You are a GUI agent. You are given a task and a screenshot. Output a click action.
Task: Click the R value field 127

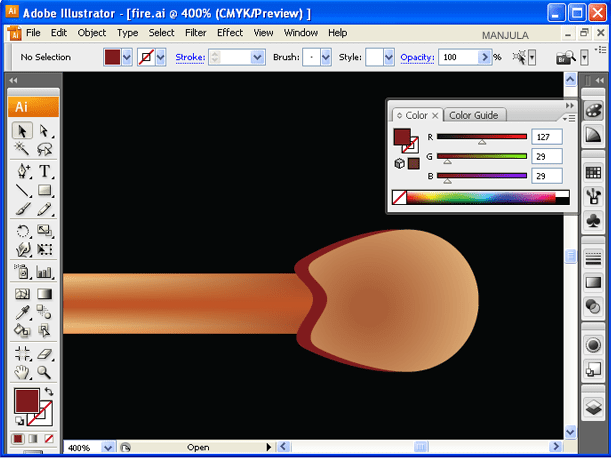click(x=547, y=137)
